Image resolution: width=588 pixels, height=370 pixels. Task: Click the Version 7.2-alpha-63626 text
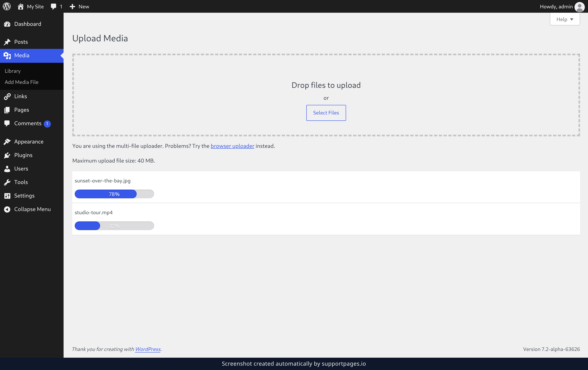(551, 349)
